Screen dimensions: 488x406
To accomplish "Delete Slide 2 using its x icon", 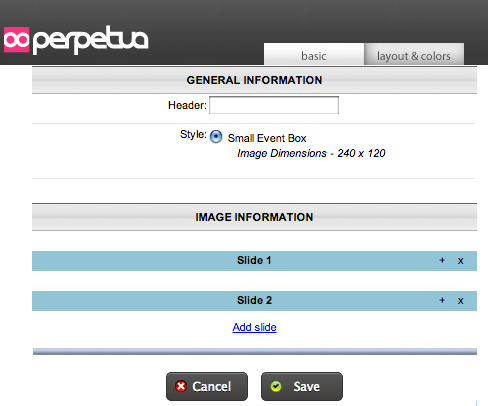I will pos(460,301).
